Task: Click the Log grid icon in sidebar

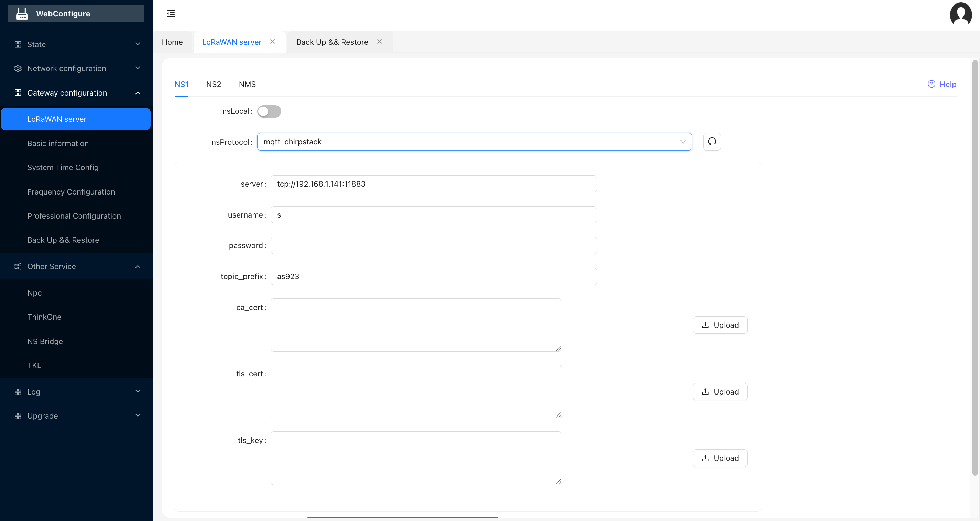Action: [18, 392]
